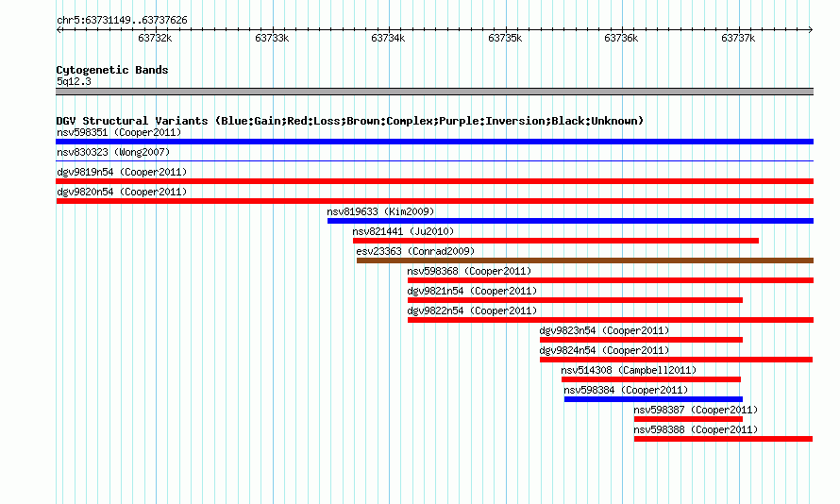Viewport: 840px width, 504px height.
Task: Click the 63733k ruler label
Action: click(272, 38)
